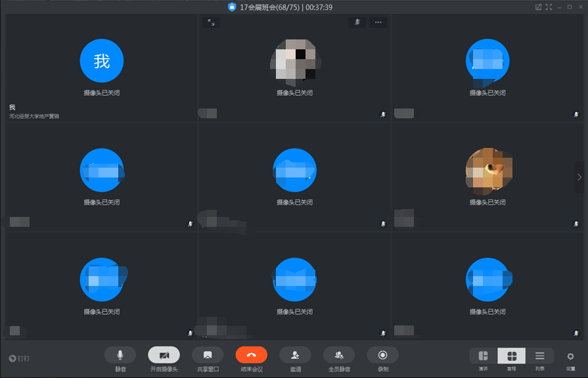Expand the top-middle participant tile to fullscreen
588x378 pixels.
coord(211,22)
